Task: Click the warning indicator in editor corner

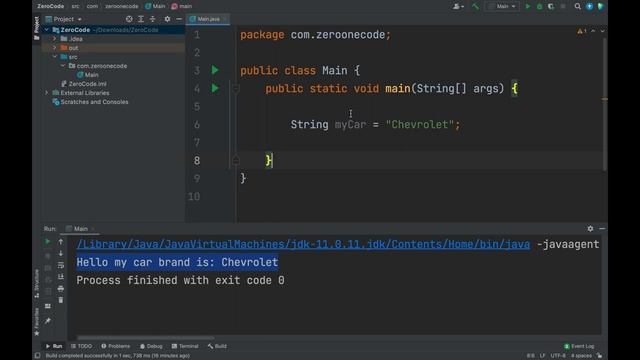Action: (582, 31)
